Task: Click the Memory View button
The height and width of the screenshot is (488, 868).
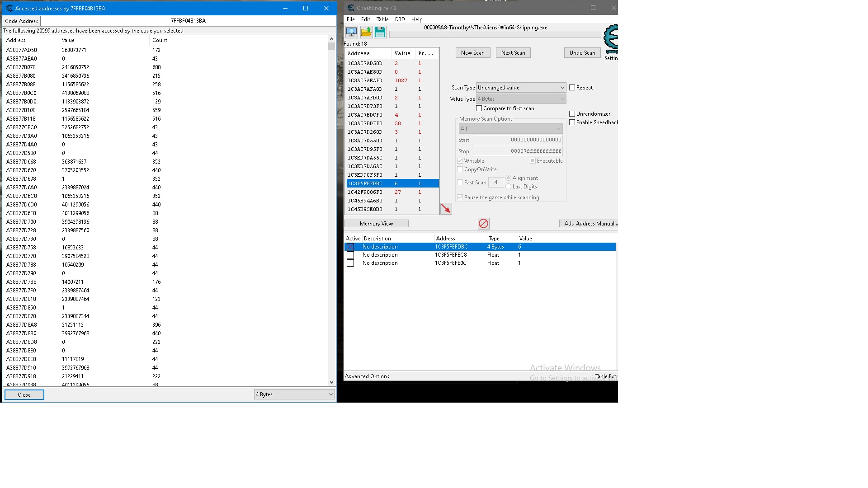Action: pyautogui.click(x=376, y=224)
